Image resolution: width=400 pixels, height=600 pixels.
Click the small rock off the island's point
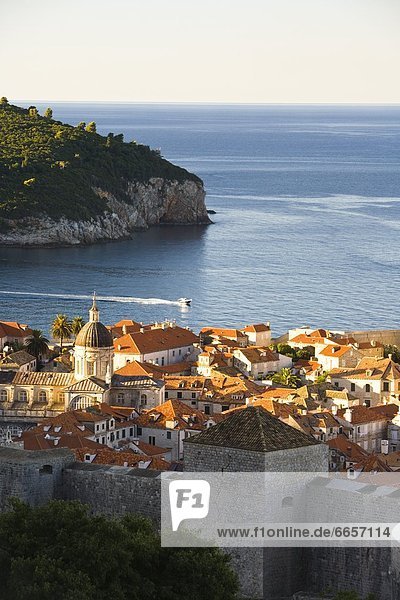click(211, 212)
